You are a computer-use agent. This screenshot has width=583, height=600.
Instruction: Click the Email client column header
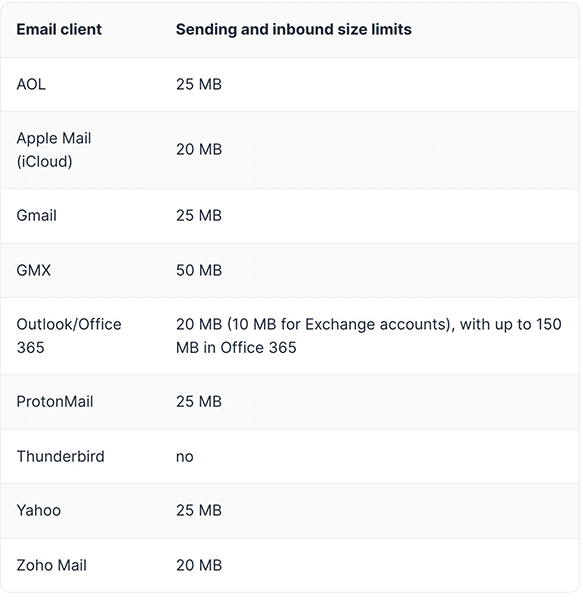coord(59,29)
